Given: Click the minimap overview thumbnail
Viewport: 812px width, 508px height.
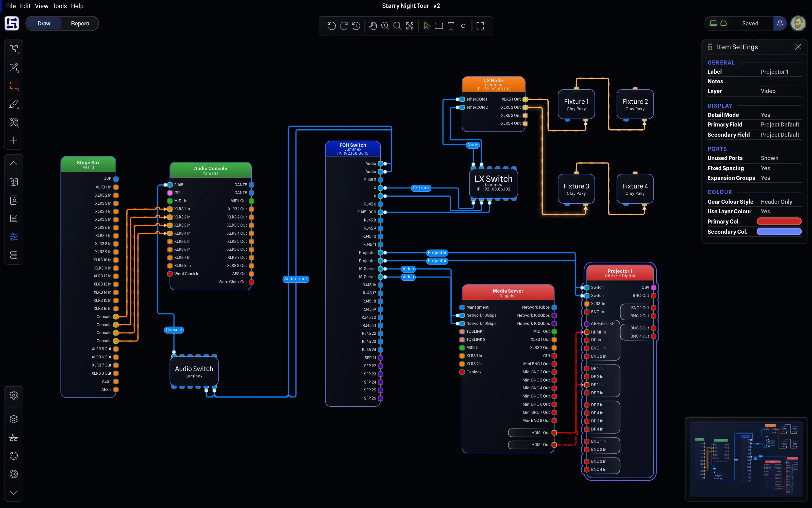Looking at the screenshot, I should [x=746, y=459].
